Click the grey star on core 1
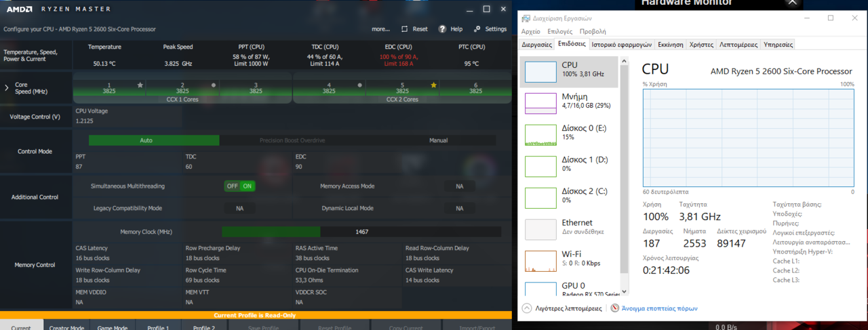The image size is (868, 330). tap(140, 85)
